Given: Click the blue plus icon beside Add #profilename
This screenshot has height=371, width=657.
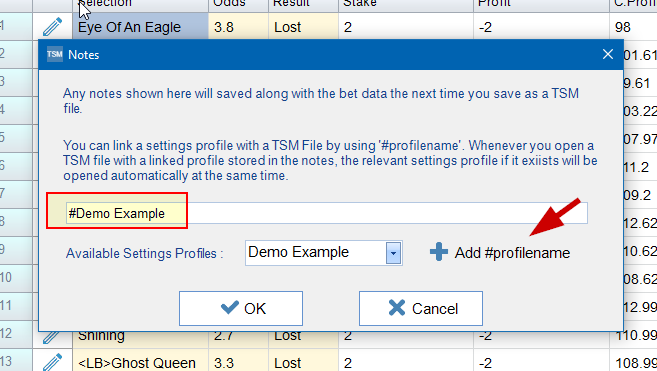Looking at the screenshot, I should pyautogui.click(x=439, y=252).
